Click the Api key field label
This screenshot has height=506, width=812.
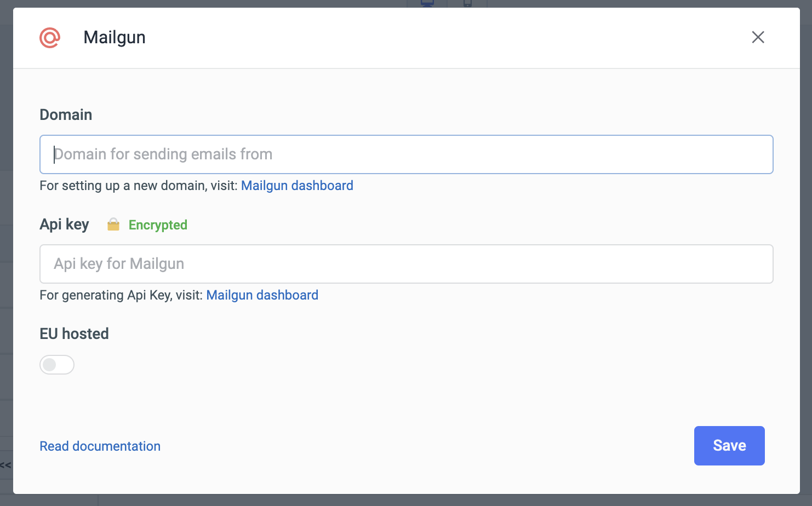click(x=64, y=225)
